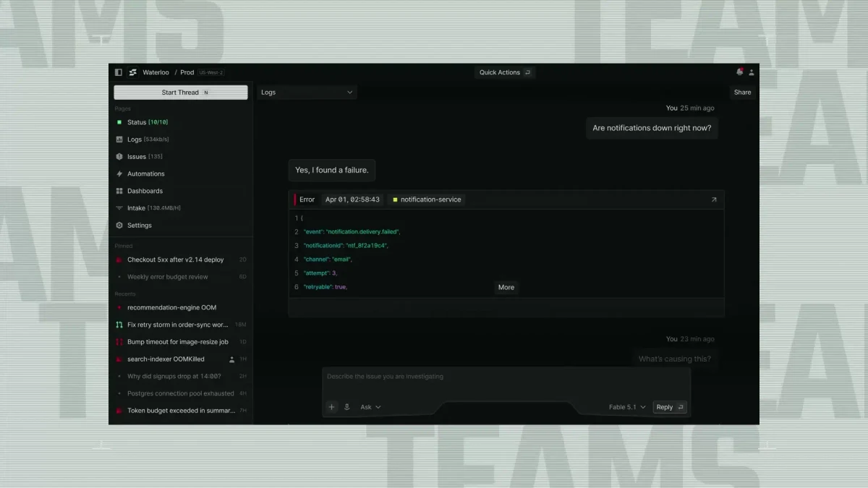Click the assignee person icon on search-indexer OOMKilled
The height and width of the screenshot is (488, 868).
pyautogui.click(x=231, y=359)
